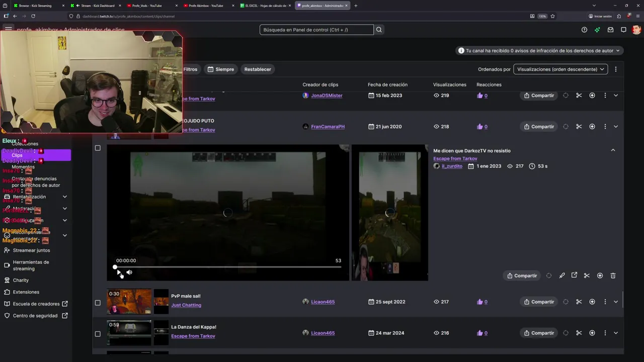Open the inbox mail icon

click(610, 30)
